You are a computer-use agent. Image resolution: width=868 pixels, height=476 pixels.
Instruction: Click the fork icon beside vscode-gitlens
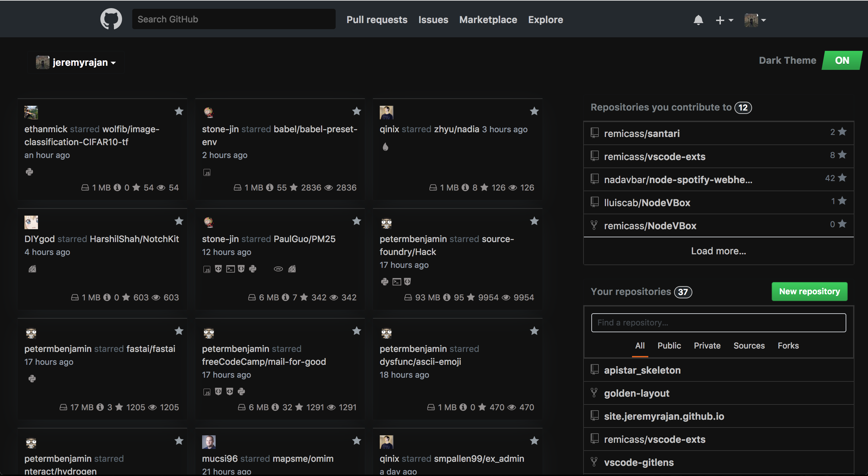(x=593, y=462)
